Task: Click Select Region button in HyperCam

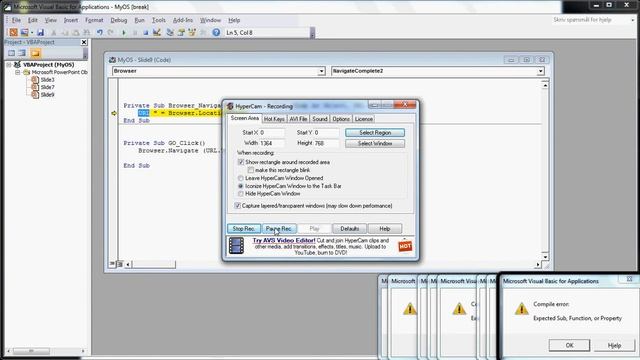Action: (x=375, y=133)
